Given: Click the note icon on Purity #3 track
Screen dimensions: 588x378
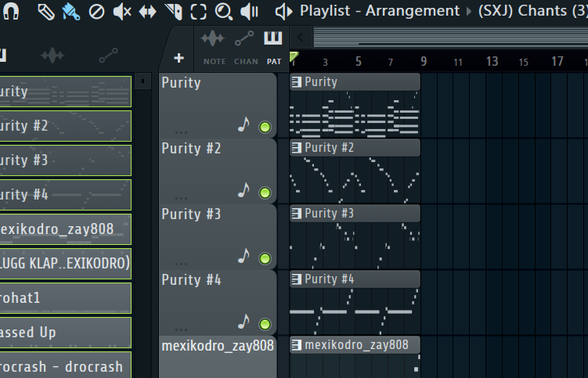Looking at the screenshot, I should click(x=243, y=256).
